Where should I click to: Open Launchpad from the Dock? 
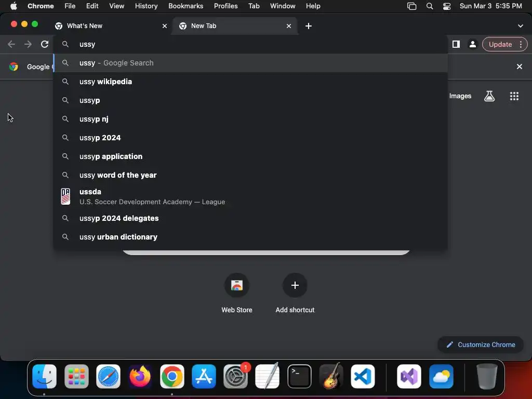coord(76,376)
